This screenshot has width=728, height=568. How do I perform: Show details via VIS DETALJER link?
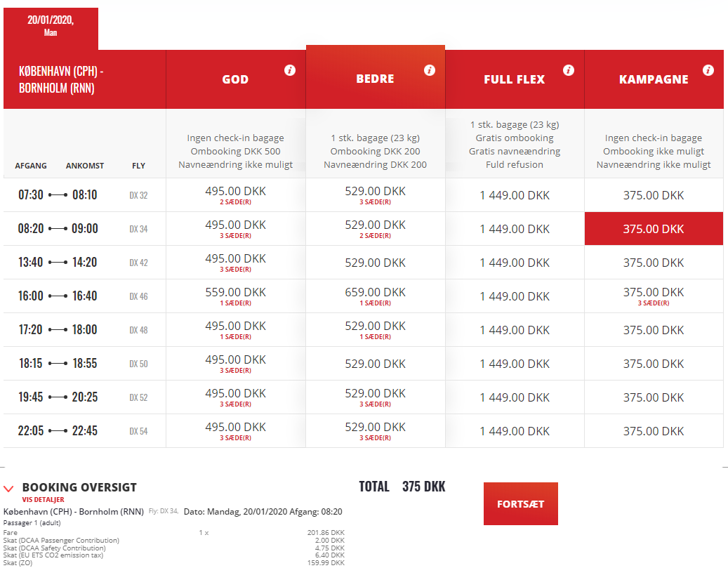(x=44, y=500)
